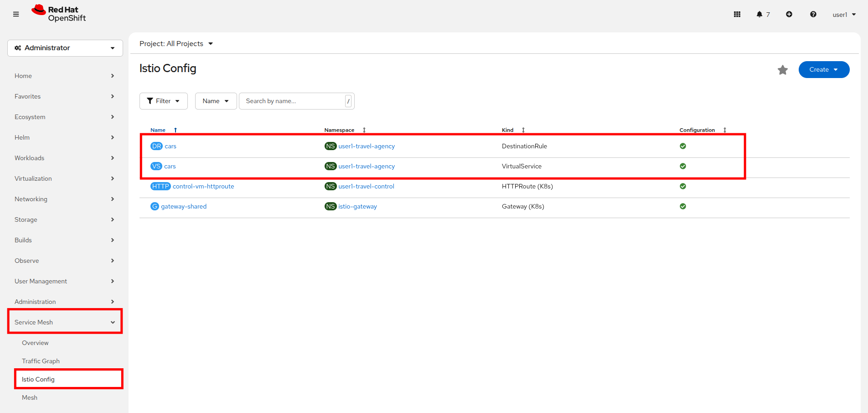Open the application launcher grid icon
Image resolution: width=868 pixels, height=413 pixels.
click(737, 14)
